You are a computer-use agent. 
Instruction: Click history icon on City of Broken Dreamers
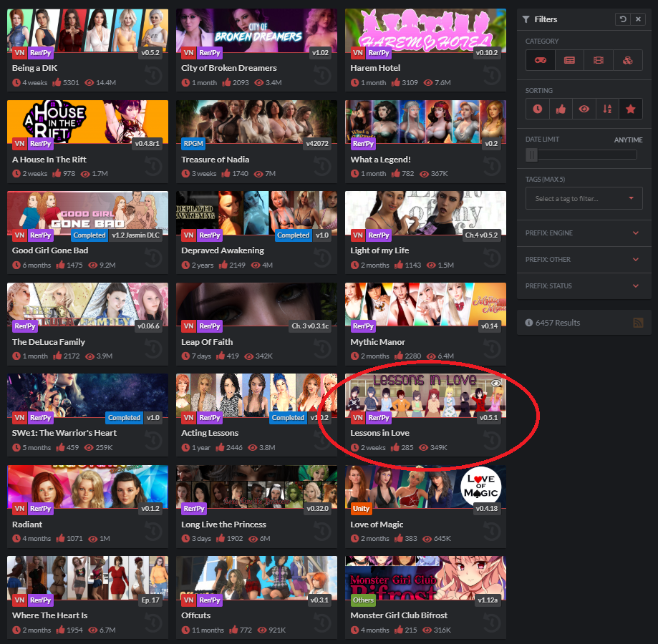click(x=323, y=75)
